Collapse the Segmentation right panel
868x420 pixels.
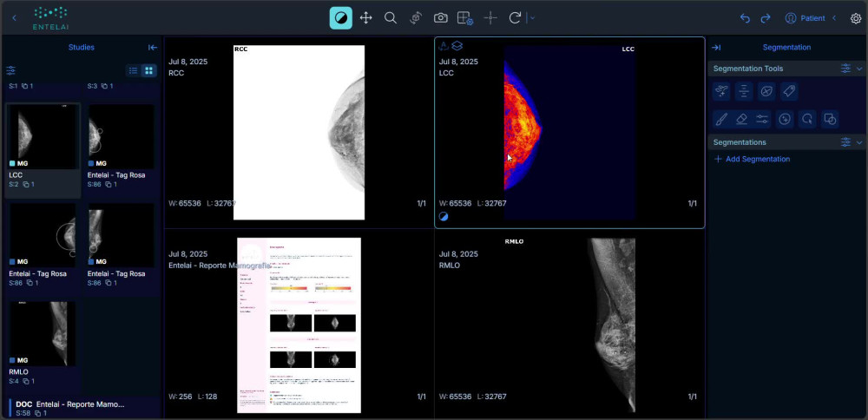(716, 48)
